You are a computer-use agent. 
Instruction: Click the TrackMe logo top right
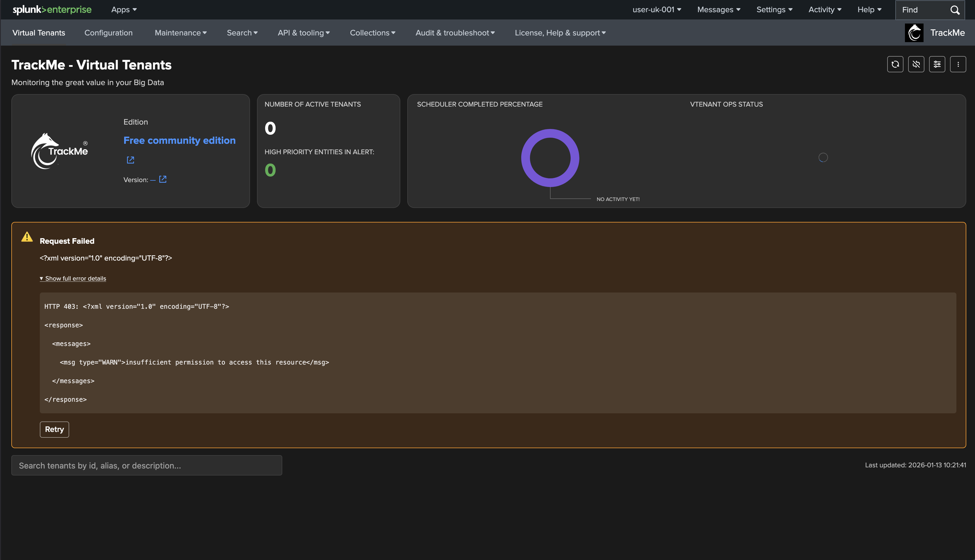coord(914,33)
